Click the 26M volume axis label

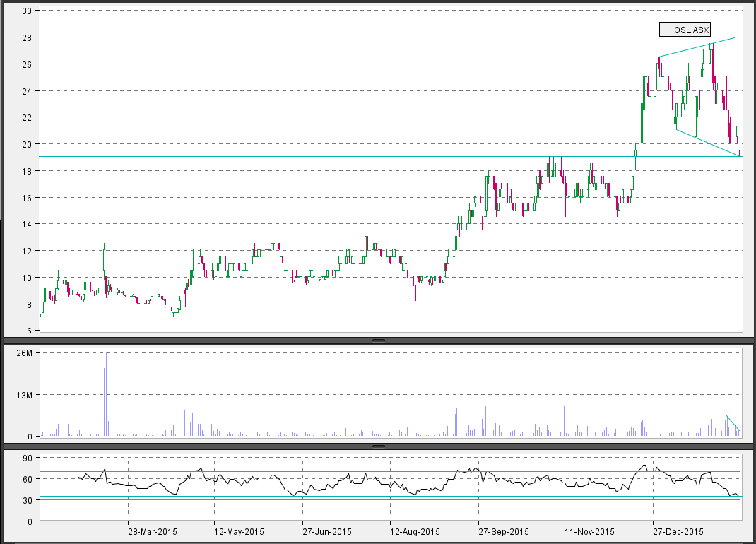pos(24,353)
